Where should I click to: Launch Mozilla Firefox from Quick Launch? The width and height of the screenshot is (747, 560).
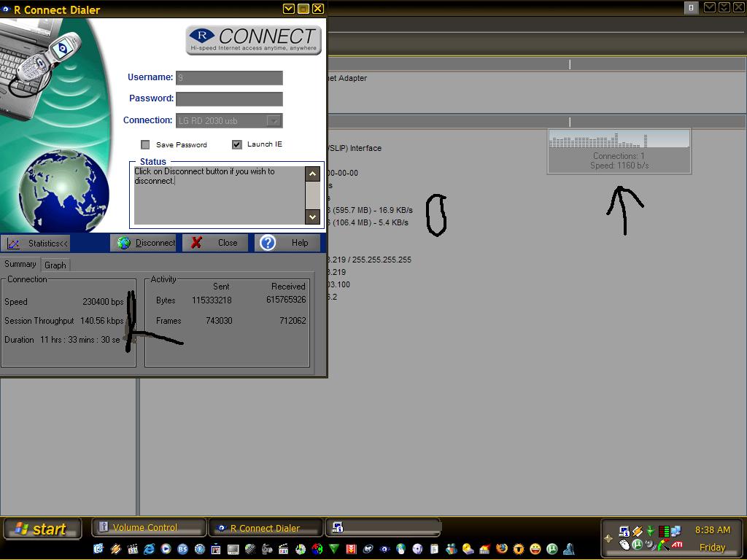pyautogui.click(x=502, y=548)
